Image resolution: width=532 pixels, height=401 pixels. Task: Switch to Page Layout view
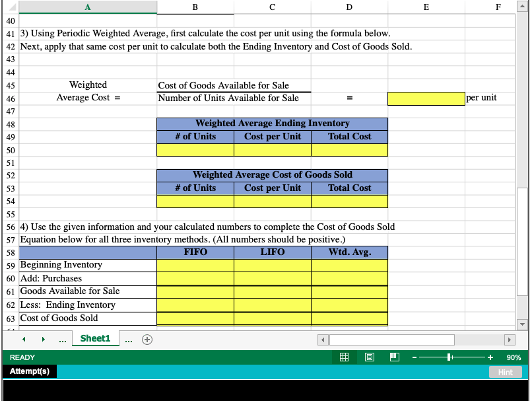pos(369,357)
